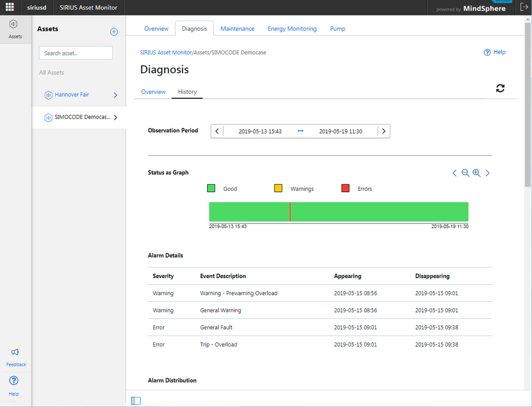Click the Disappearing column header
Screen dimensions: 532x407
pyautogui.click(x=432, y=276)
